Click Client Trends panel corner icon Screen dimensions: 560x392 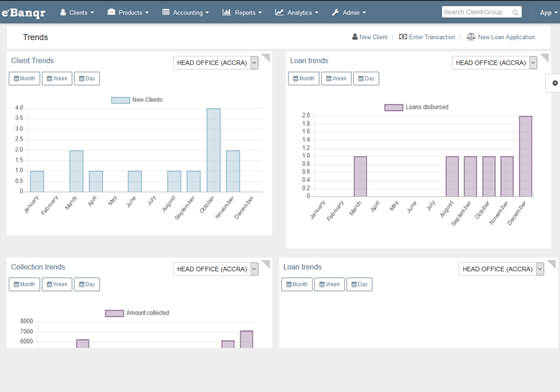tap(266, 57)
